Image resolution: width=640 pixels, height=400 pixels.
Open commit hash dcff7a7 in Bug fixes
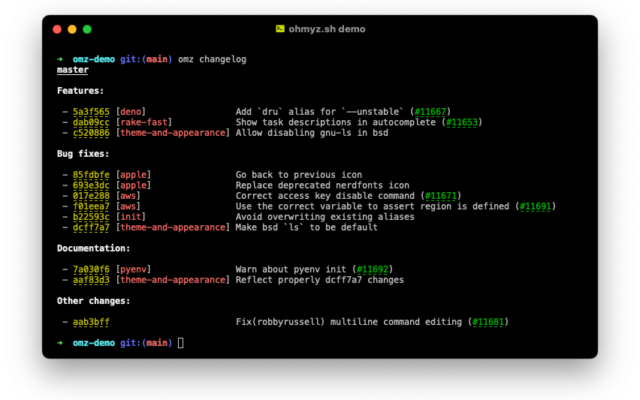(x=91, y=227)
